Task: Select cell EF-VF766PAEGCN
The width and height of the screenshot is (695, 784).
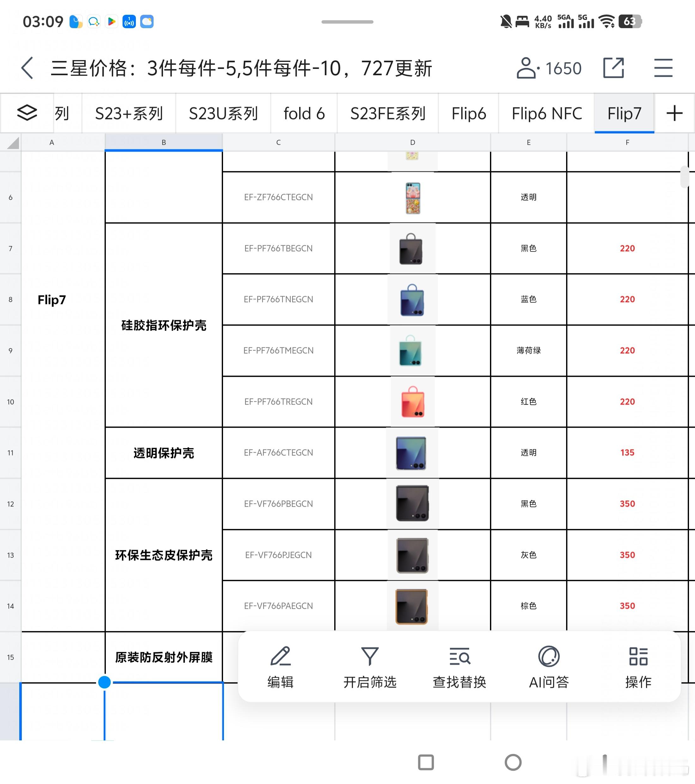Action: click(278, 606)
